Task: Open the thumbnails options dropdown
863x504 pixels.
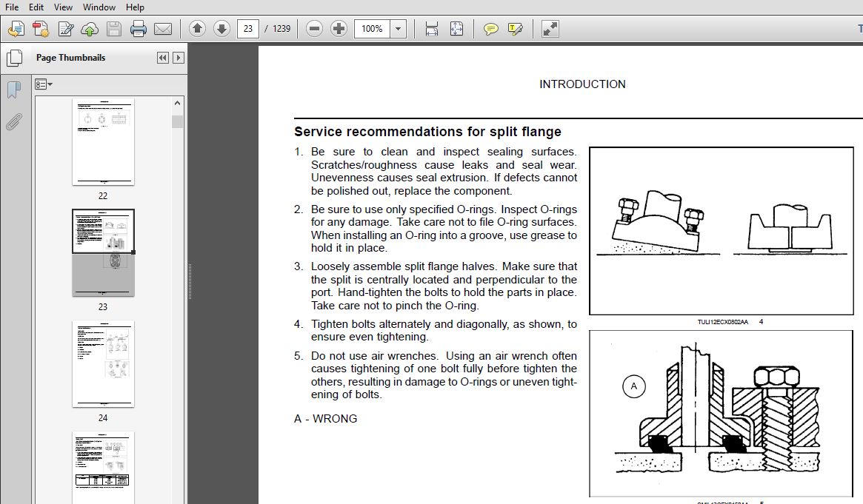Action: pyautogui.click(x=44, y=84)
